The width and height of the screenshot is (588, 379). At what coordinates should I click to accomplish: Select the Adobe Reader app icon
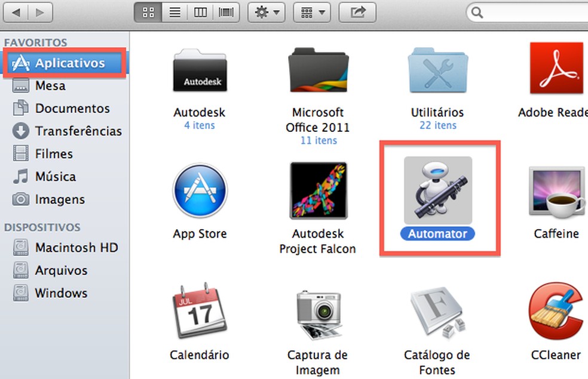pos(558,68)
